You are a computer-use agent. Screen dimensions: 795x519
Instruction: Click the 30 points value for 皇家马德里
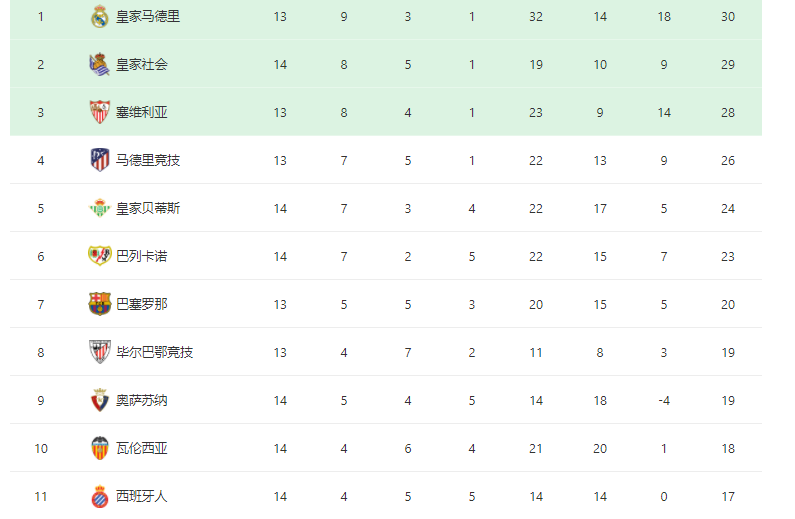coord(728,17)
